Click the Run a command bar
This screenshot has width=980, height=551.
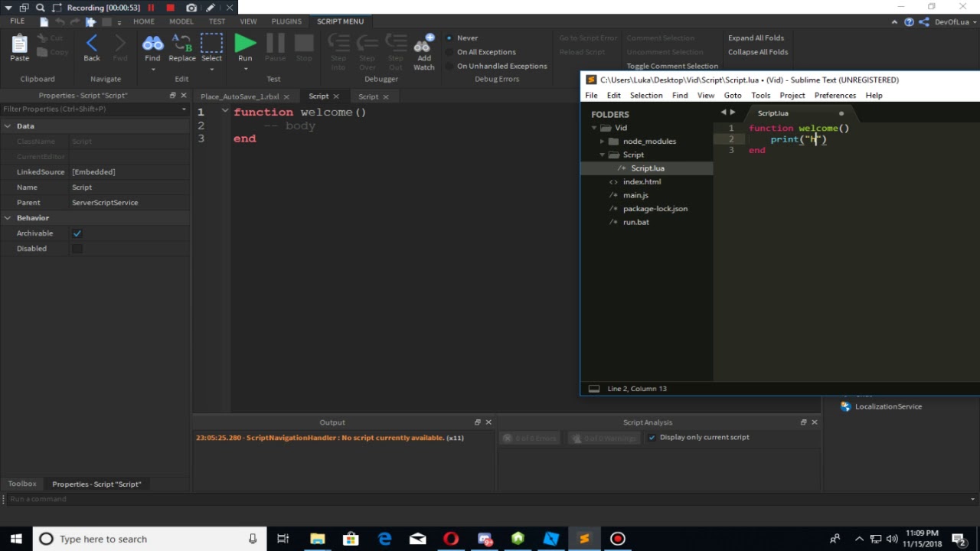490,499
